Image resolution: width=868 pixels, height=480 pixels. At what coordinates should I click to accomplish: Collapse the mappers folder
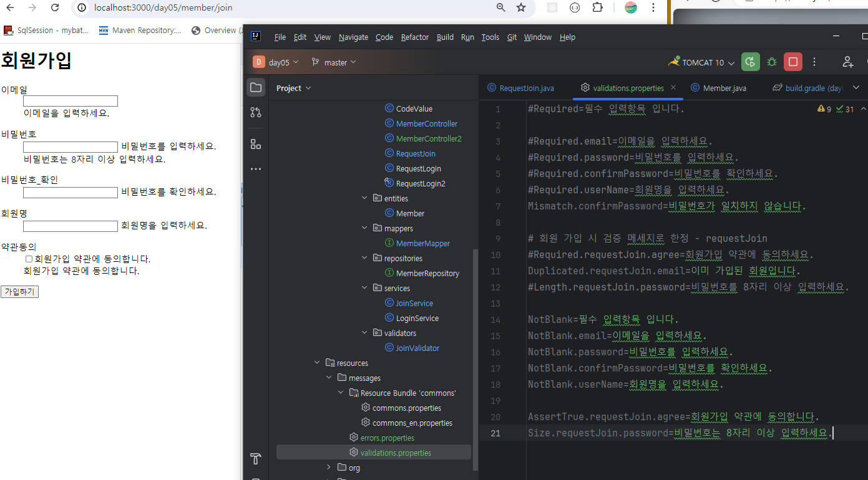click(365, 228)
